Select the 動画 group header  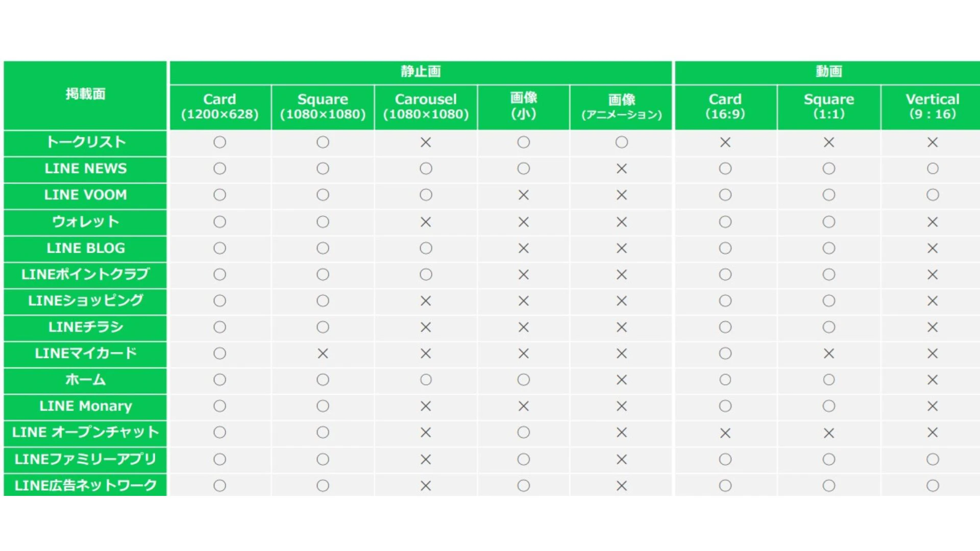[x=828, y=71]
